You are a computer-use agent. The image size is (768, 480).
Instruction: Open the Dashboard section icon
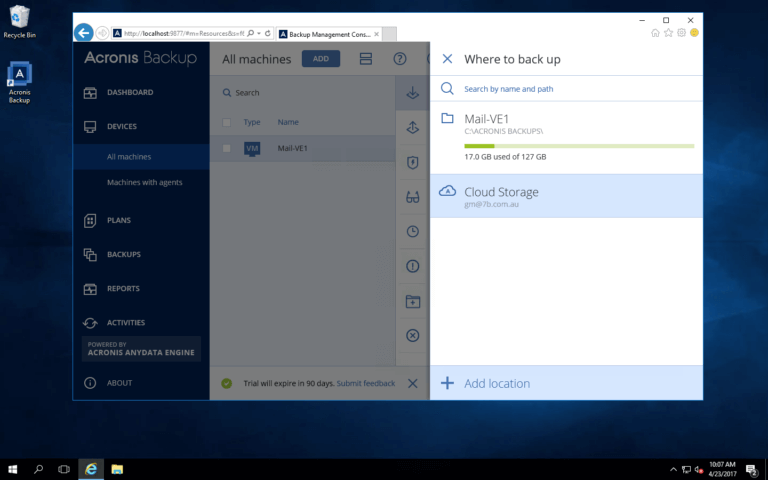pyautogui.click(x=90, y=93)
